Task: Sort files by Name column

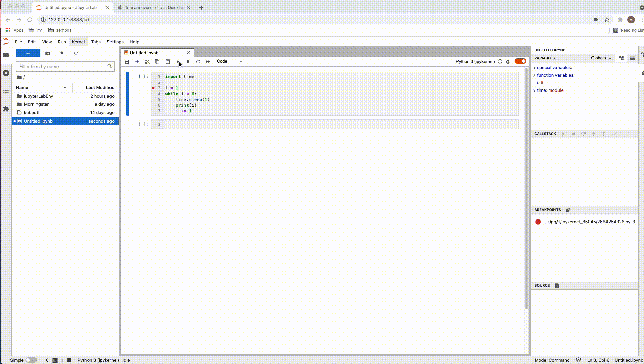Action: 42,87
